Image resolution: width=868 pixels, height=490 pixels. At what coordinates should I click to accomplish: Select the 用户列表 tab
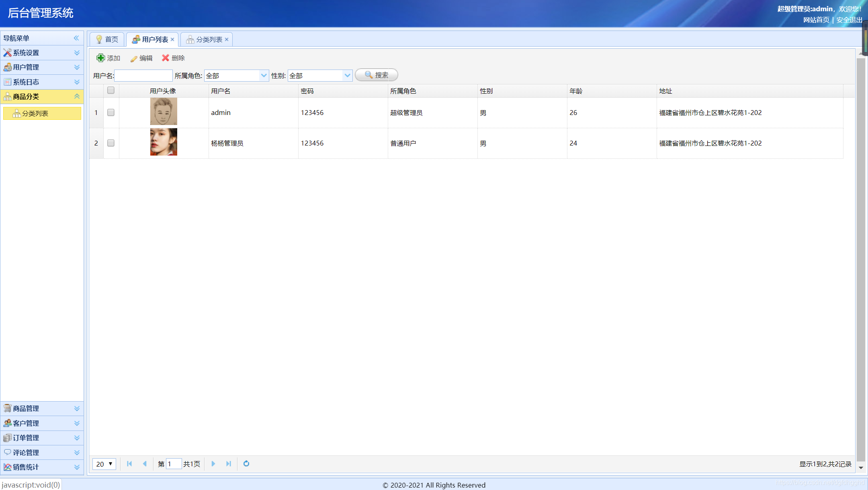pyautogui.click(x=152, y=39)
